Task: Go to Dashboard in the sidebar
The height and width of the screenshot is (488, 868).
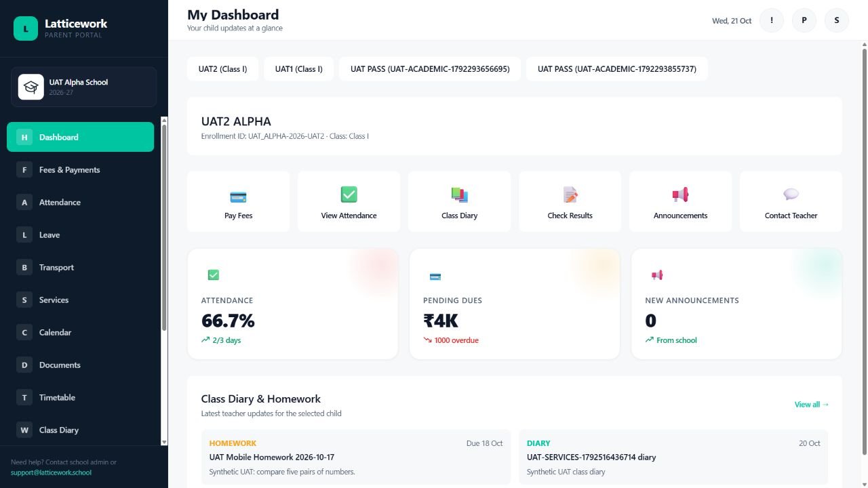Action: [81, 137]
